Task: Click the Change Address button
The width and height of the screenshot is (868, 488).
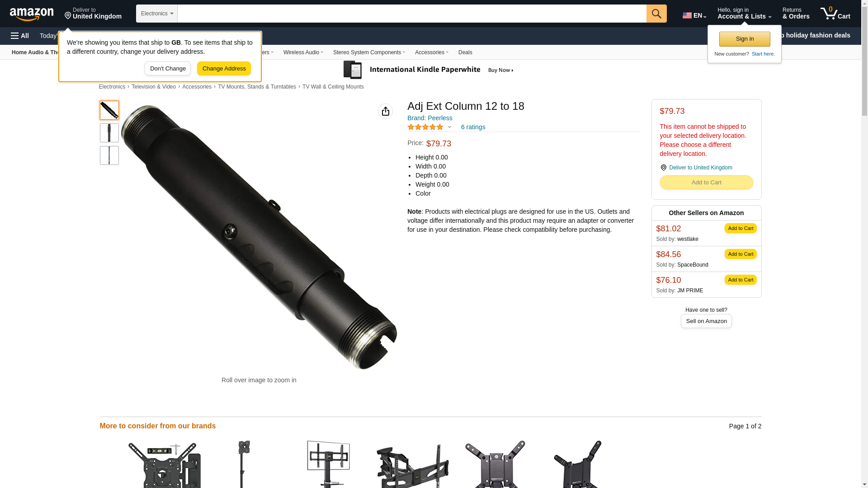Action: pyautogui.click(x=224, y=69)
